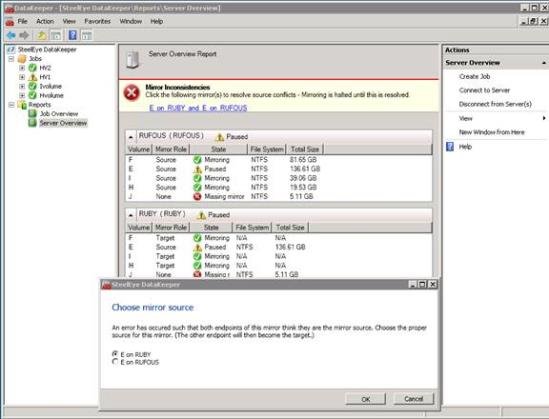
Task: Toggle the console tree pane toolbar icon
Action: pos(56,35)
